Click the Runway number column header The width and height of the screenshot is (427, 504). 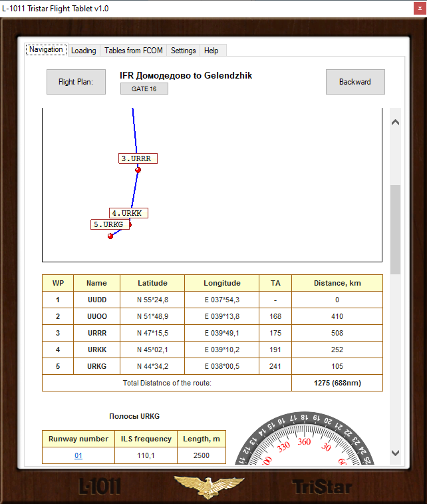click(78, 439)
